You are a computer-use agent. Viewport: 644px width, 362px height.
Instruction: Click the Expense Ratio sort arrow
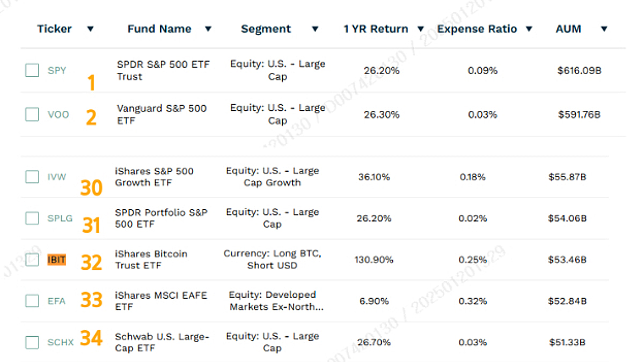tap(529, 29)
